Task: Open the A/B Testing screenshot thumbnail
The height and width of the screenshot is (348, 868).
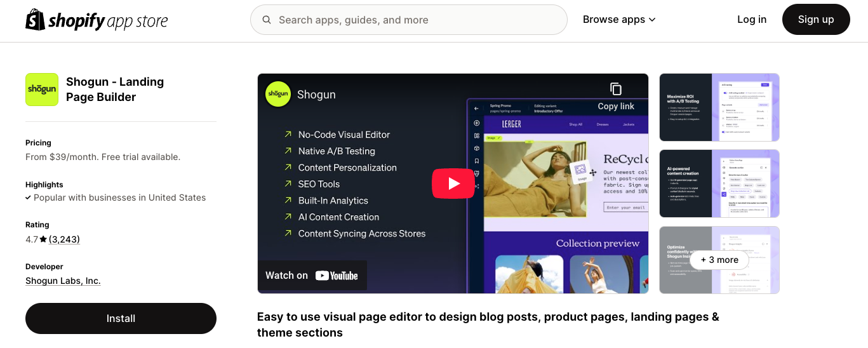Action: click(x=719, y=107)
